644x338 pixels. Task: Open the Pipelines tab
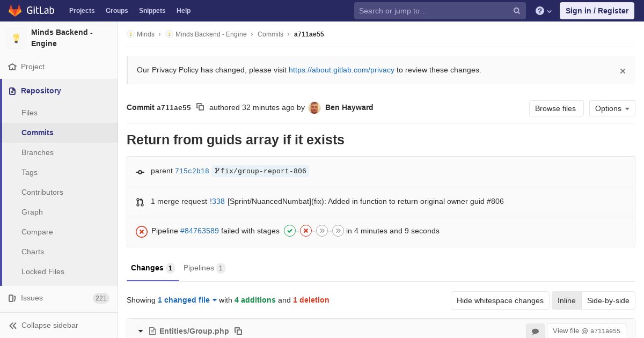pyautogui.click(x=204, y=268)
